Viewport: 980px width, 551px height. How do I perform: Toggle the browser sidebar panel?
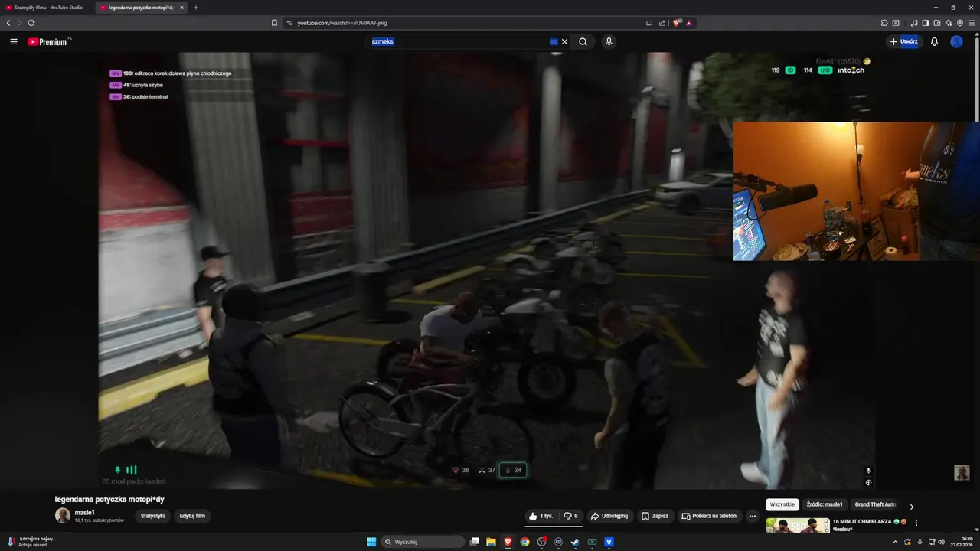pos(926,23)
